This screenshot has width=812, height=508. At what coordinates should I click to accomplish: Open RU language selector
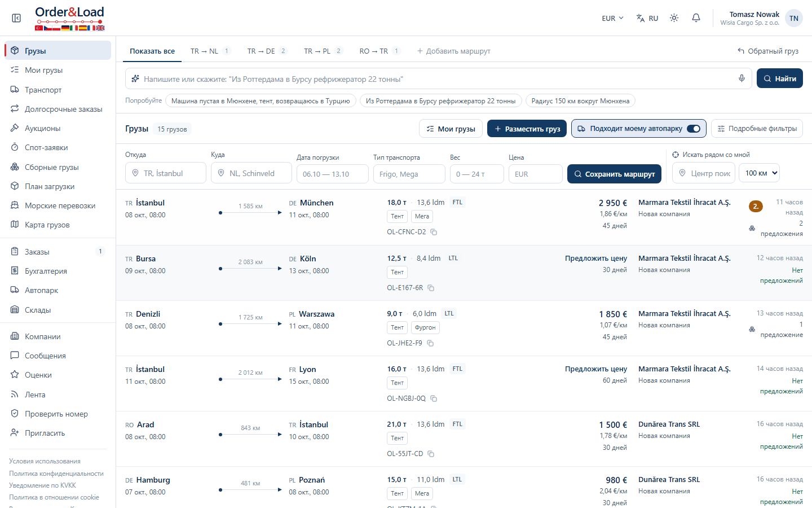coord(647,18)
